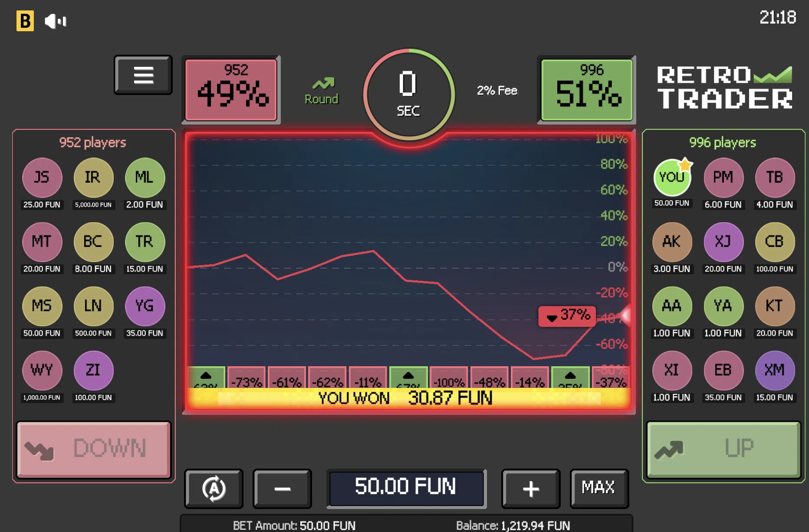Open player ZI avatar
This screenshot has width=809, height=532.
click(93, 370)
